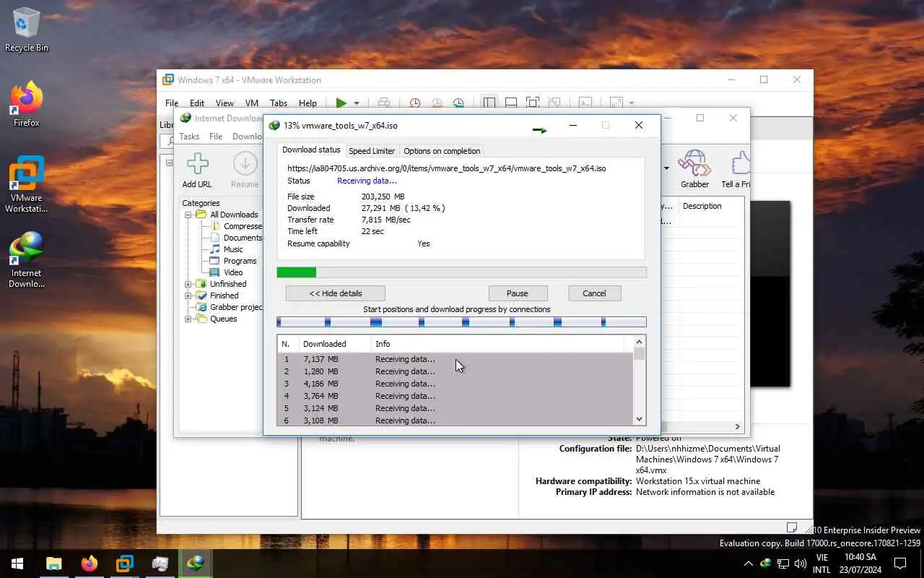Viewport: 924px width, 578px height.
Task: Expand Queues category node
Action: click(188, 319)
